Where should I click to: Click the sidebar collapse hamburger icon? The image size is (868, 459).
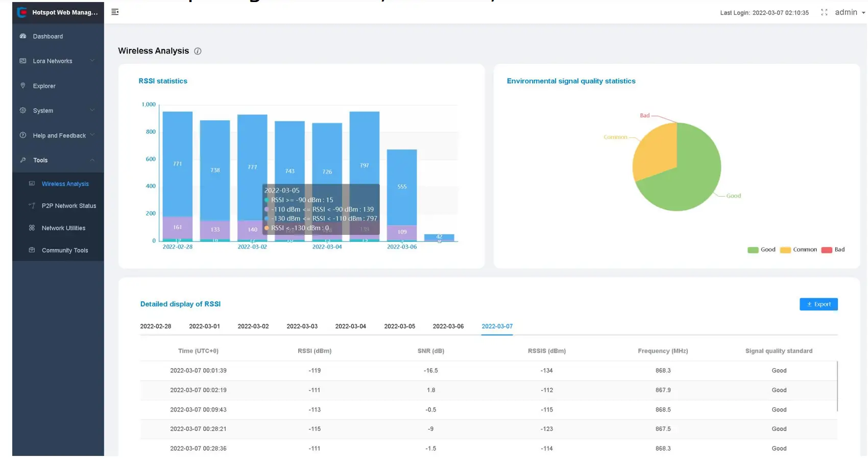tap(115, 12)
